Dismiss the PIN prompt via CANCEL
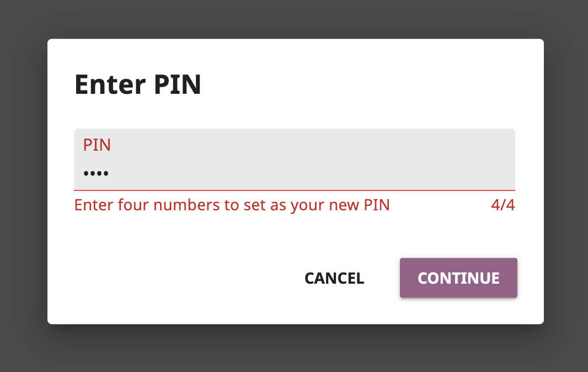588x372 pixels. [334, 278]
